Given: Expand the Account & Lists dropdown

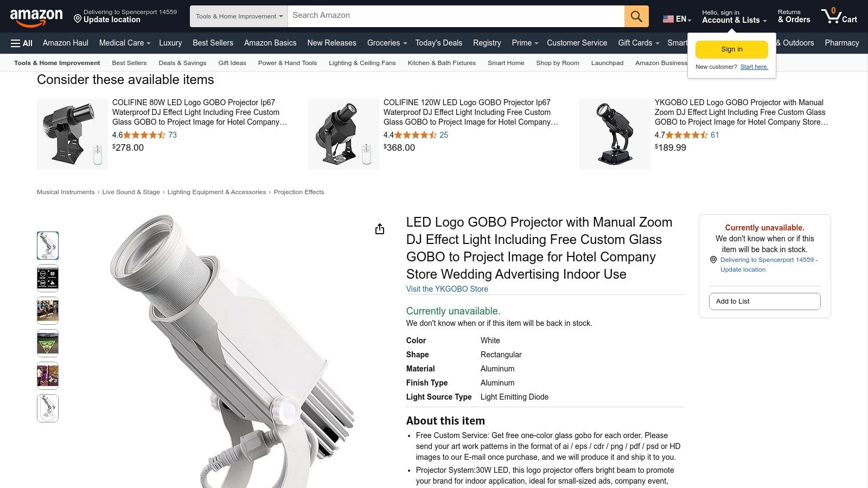Looking at the screenshot, I should (735, 16).
